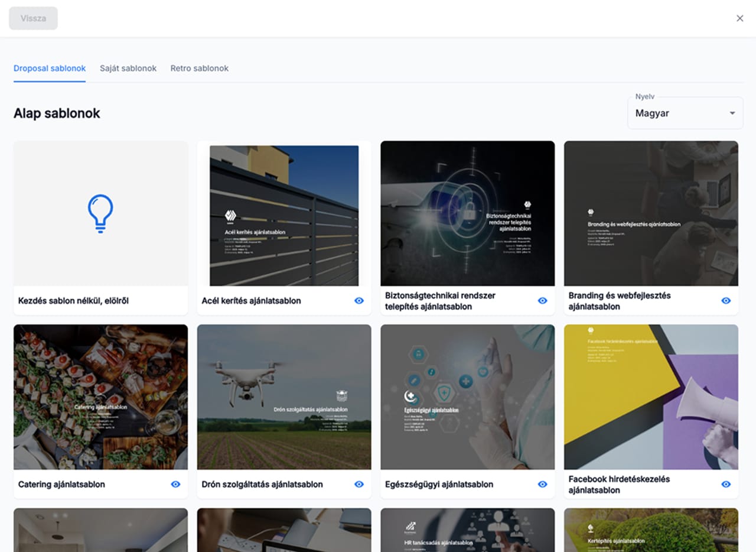
Task: Preview Branding és webfejlesztés template eye icon
Action: pos(726,301)
